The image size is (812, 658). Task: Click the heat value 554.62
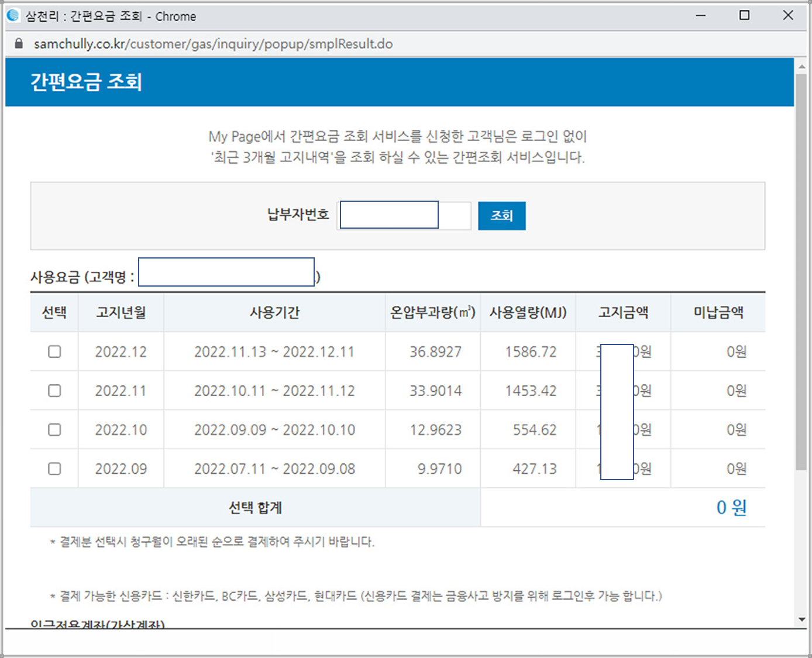[535, 430]
